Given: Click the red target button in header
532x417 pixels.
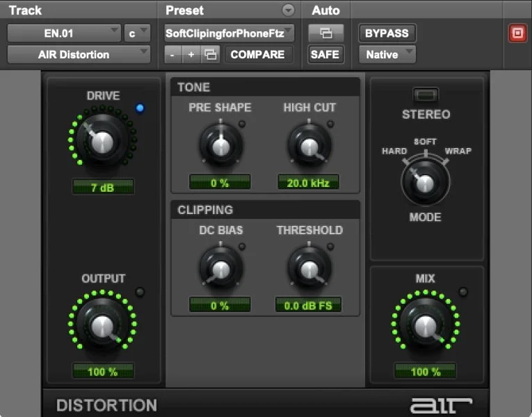Looking at the screenshot, I should click(517, 33).
